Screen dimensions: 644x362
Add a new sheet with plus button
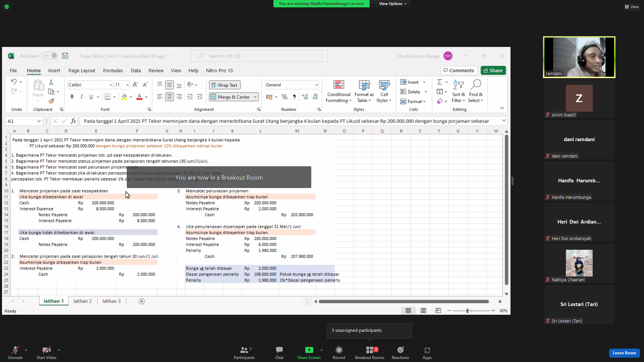(142, 301)
